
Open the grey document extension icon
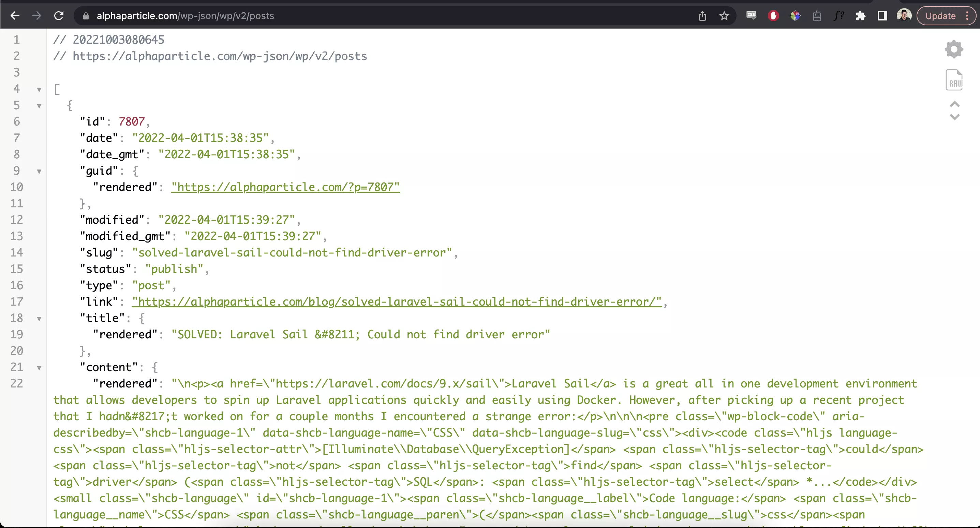pyautogui.click(x=817, y=16)
